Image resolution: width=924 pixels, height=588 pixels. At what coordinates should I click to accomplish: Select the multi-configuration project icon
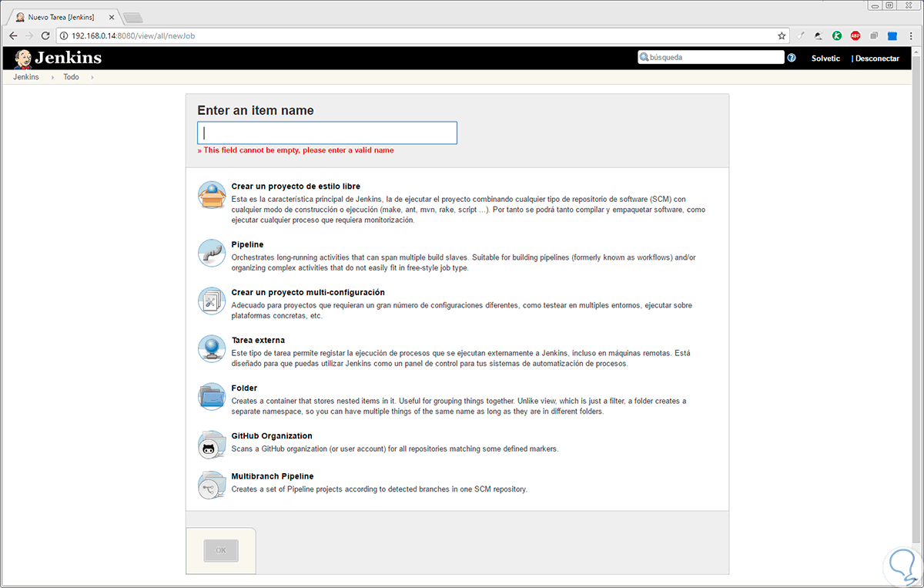click(x=212, y=301)
